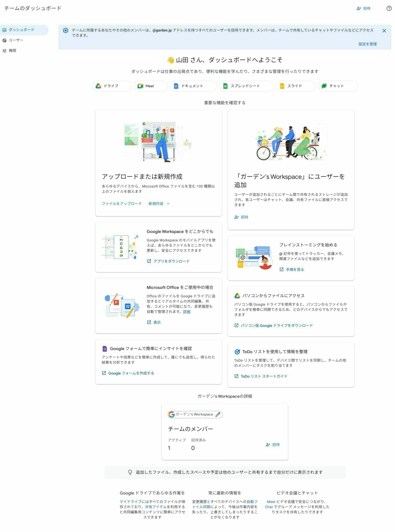This screenshot has height=532, width=395.
Task: Expand the 新規作成 dropdown
Action: 159,203
